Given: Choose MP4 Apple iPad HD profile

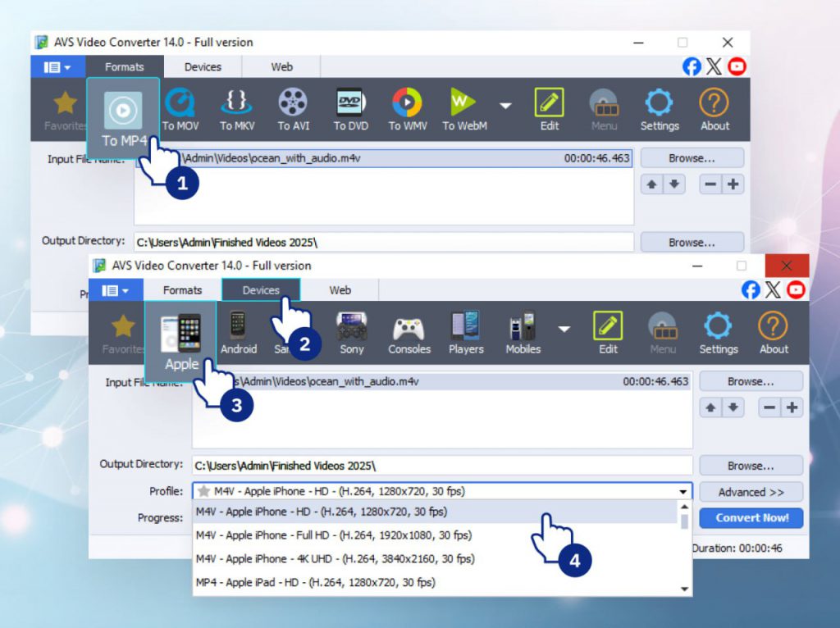Looking at the screenshot, I should coord(436,582).
